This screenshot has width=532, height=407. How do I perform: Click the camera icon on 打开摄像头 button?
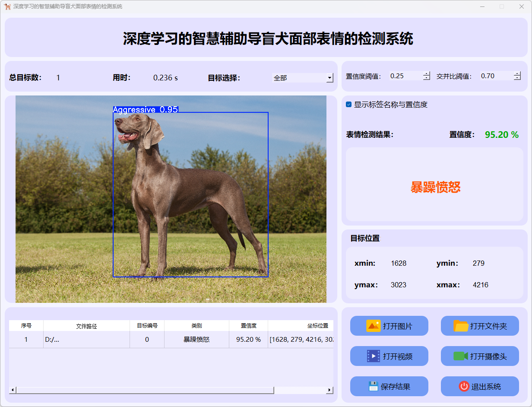(x=461, y=356)
